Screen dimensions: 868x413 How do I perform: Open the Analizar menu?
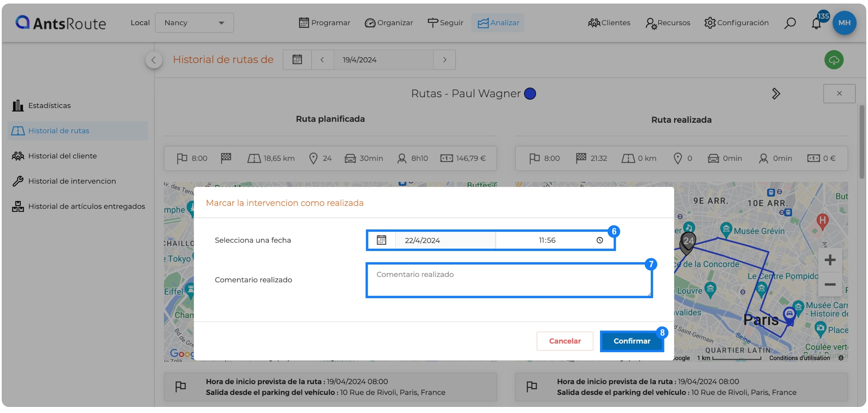[498, 23]
